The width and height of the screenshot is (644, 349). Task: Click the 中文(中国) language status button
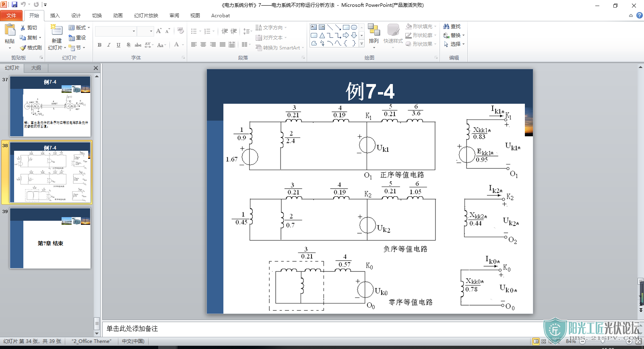point(133,341)
